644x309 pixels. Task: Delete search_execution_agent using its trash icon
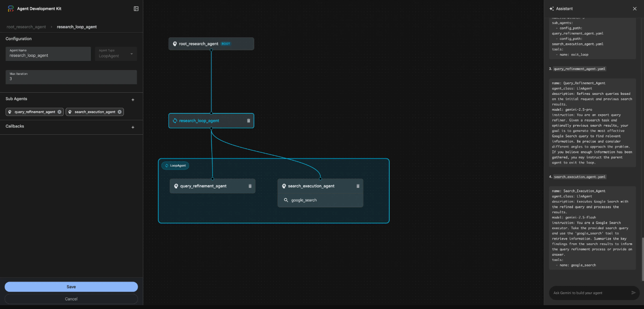pyautogui.click(x=358, y=186)
